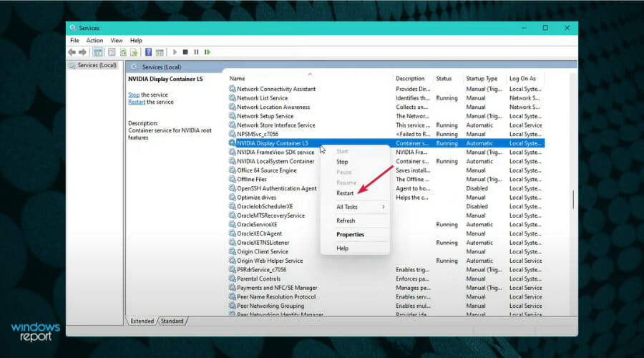Click the Pause Service toolbar icon

[x=196, y=52]
